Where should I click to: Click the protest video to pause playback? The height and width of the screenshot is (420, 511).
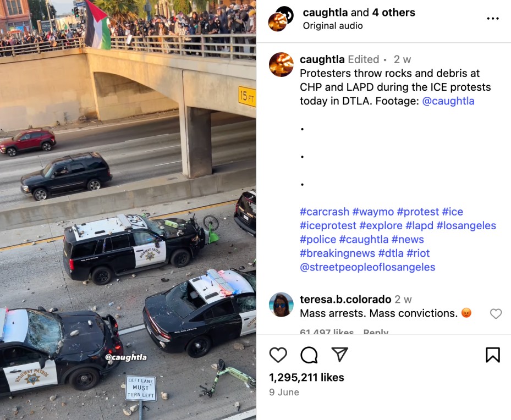[x=128, y=210]
